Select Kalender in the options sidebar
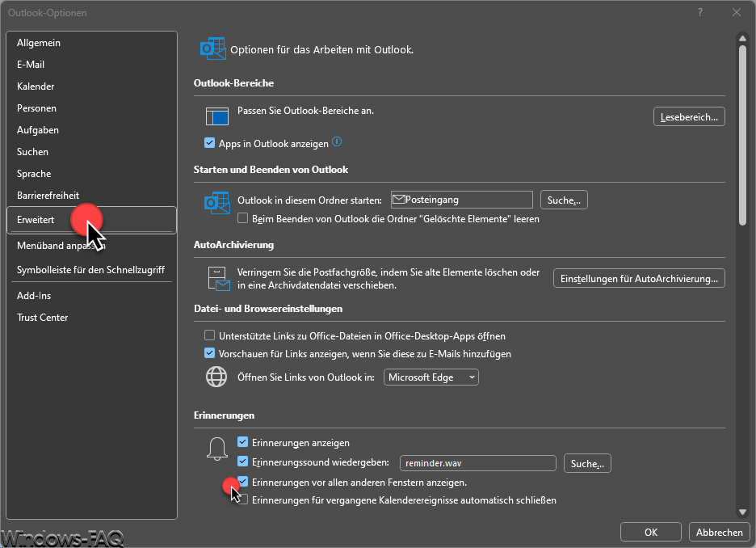The width and height of the screenshot is (756, 548). coord(91,86)
